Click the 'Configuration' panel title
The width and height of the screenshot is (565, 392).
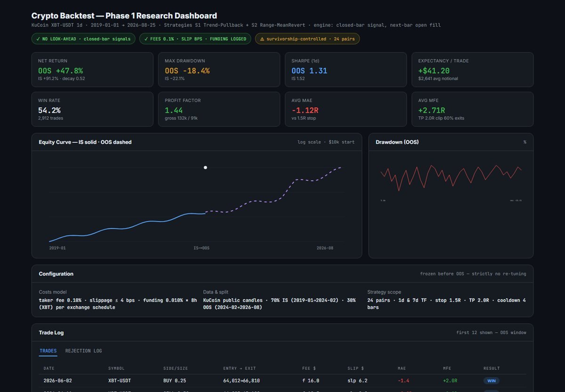(56, 274)
